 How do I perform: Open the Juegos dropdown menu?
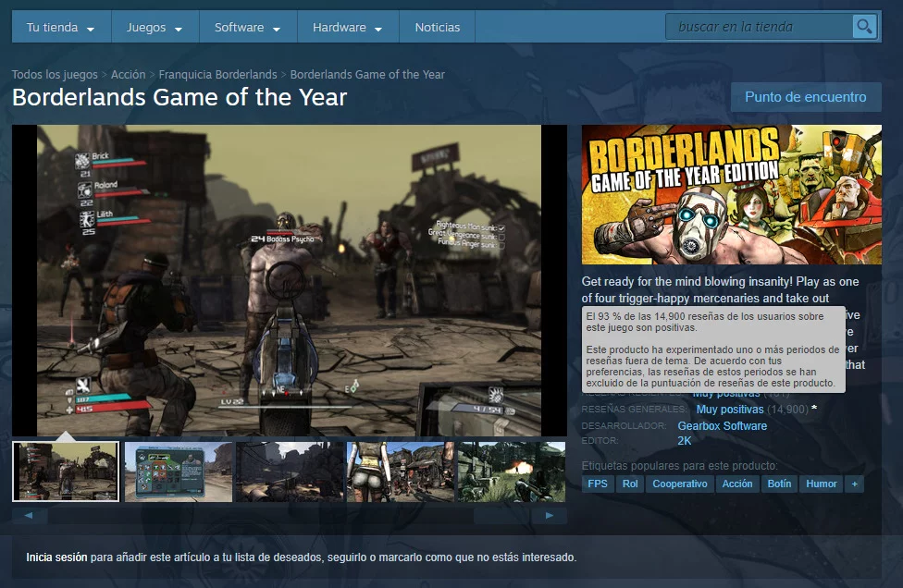tap(155, 27)
